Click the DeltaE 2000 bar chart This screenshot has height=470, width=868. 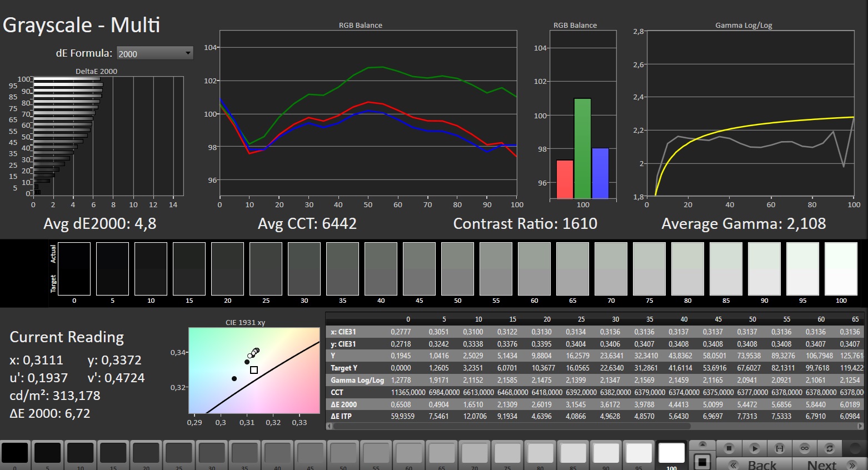click(x=108, y=136)
